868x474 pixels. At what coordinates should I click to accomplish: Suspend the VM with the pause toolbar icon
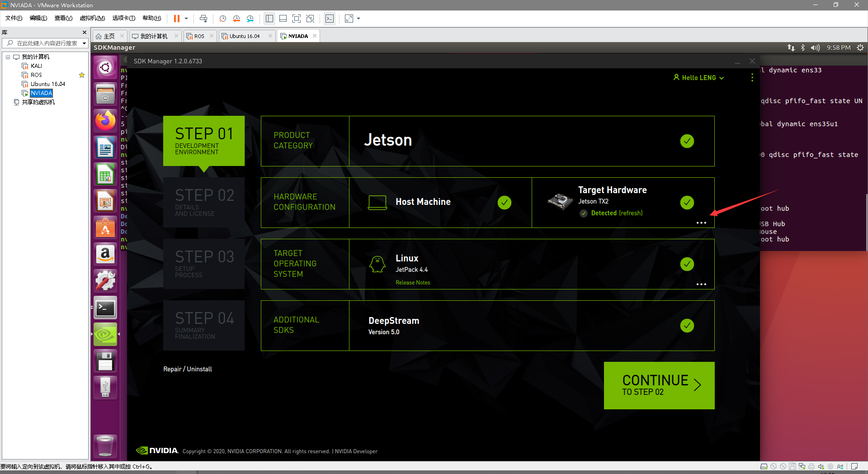(x=177, y=19)
